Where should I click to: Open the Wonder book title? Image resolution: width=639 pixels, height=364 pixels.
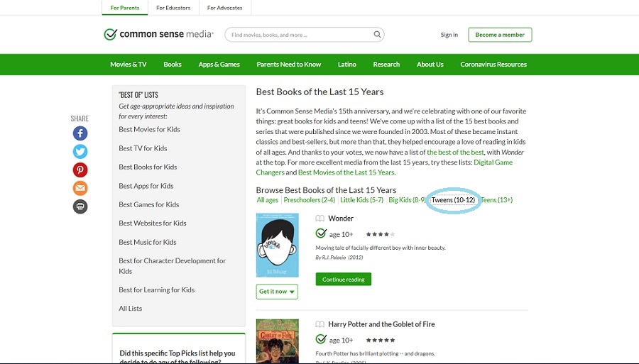[341, 219]
